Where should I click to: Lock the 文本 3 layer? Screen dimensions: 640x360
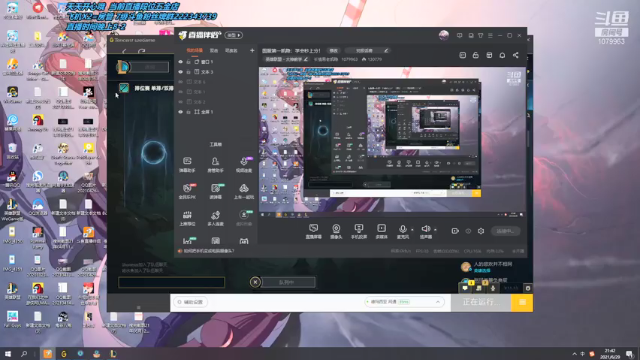[188, 72]
